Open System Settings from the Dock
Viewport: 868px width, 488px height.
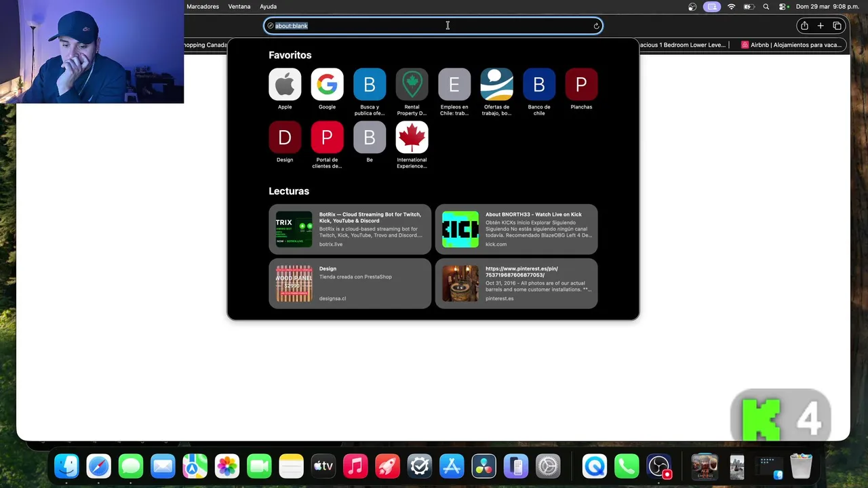pyautogui.click(x=548, y=466)
